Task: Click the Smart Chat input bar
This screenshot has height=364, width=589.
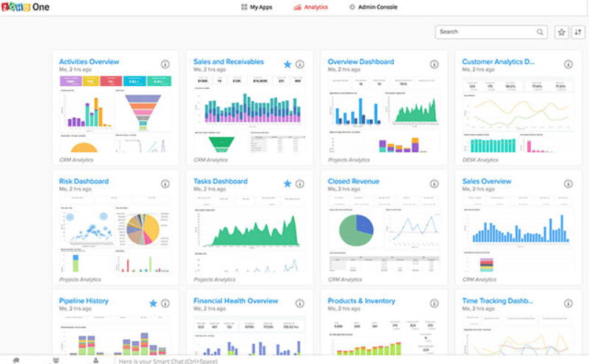Action: click(x=351, y=360)
